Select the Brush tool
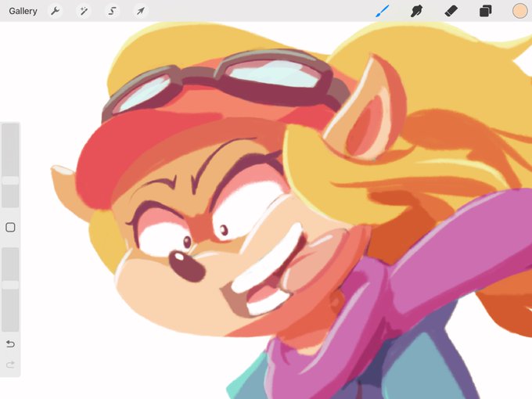This screenshot has height=399, width=532. [x=383, y=11]
